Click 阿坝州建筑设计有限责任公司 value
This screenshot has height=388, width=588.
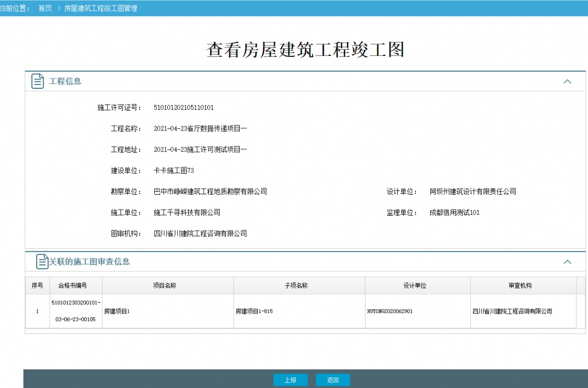(x=473, y=192)
